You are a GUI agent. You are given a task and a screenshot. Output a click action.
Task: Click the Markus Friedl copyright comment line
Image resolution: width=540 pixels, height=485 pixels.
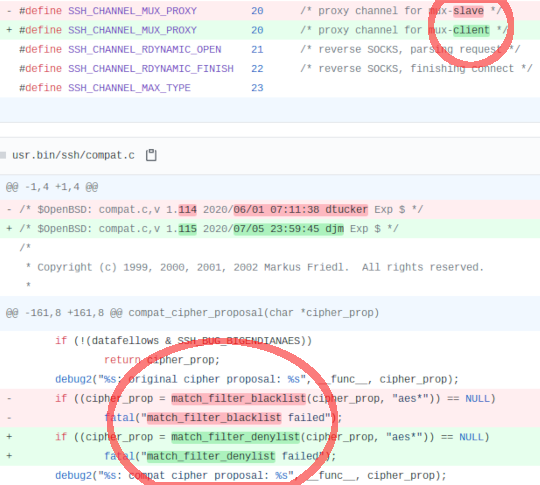pyautogui.click(x=255, y=267)
